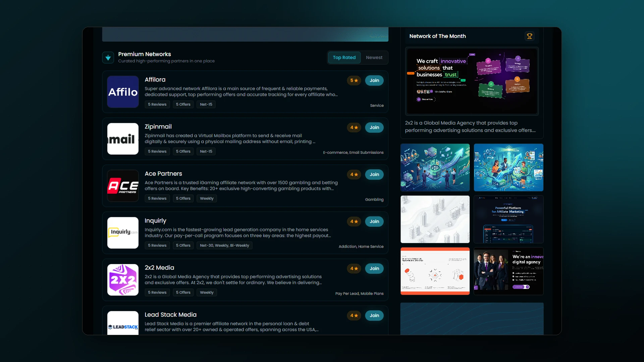Open the isometric green arrow chart thumbnail

pos(435,168)
